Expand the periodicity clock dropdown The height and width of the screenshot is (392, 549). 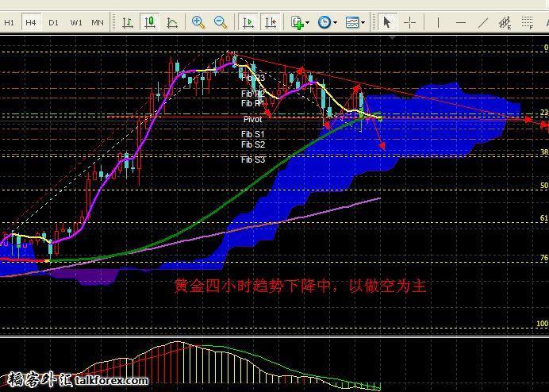coord(327,23)
